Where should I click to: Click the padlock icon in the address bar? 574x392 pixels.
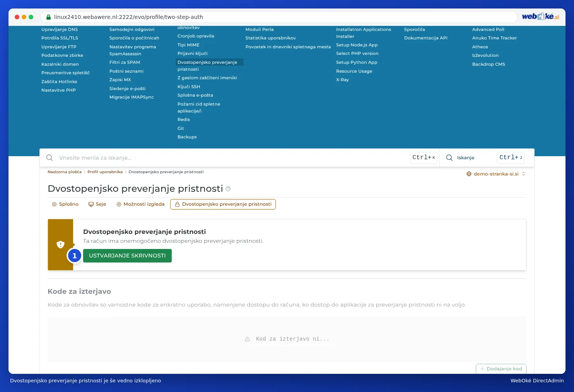[48, 17]
